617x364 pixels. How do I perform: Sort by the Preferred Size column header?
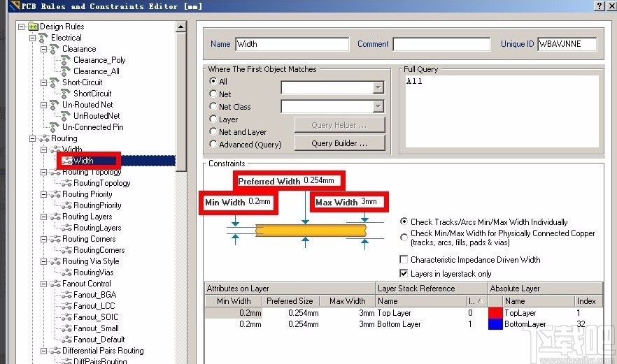pyautogui.click(x=290, y=301)
